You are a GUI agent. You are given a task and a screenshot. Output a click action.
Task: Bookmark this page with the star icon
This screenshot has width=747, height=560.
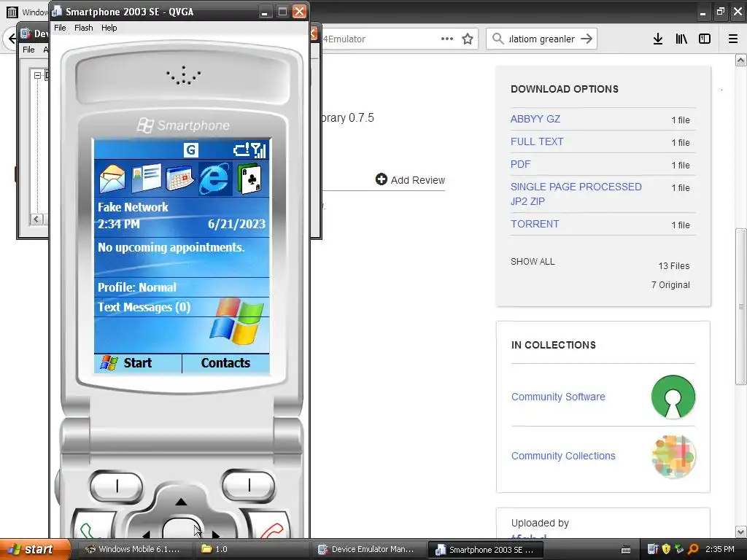[x=468, y=39]
